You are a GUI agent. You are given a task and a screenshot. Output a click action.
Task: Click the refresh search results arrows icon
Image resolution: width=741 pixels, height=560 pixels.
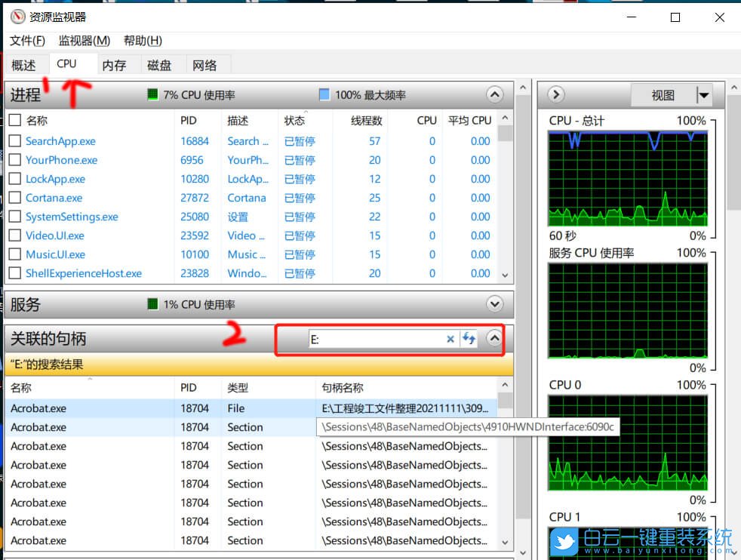469,339
